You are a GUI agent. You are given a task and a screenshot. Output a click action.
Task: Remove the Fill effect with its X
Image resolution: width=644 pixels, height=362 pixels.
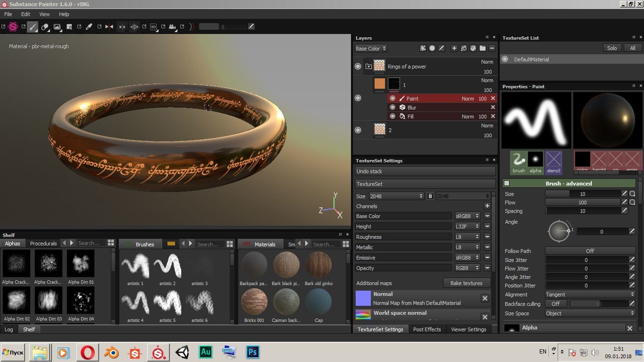tap(493, 116)
